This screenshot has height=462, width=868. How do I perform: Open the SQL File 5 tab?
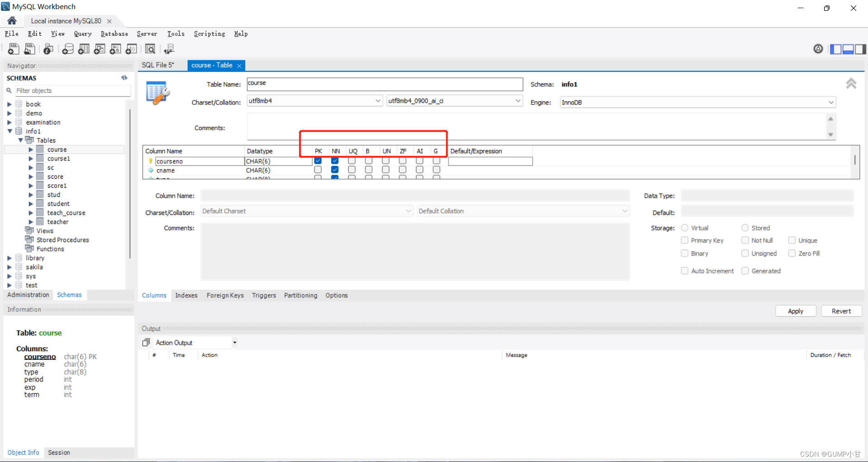pos(158,65)
